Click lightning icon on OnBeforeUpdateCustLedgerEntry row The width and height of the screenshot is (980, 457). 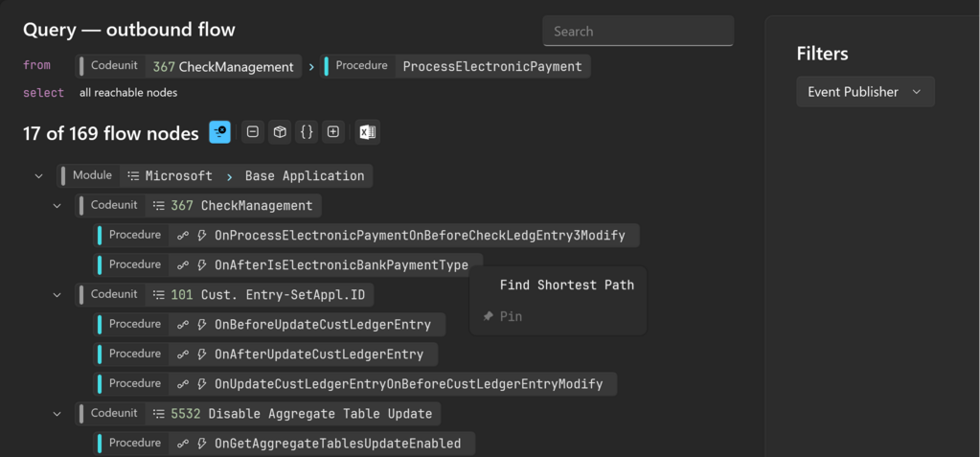click(x=202, y=325)
